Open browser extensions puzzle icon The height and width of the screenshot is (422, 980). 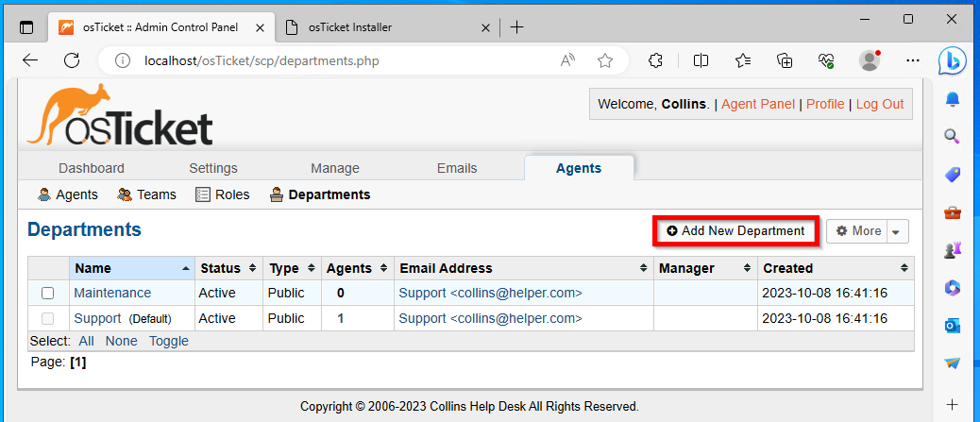[655, 60]
